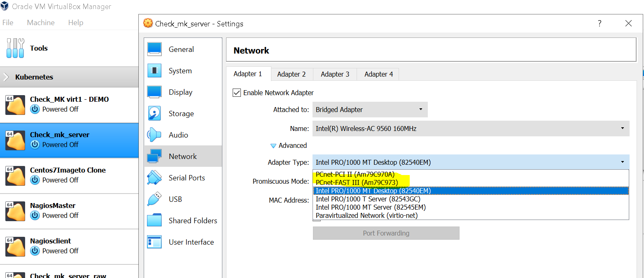Open the System settings page
The width and height of the screenshot is (644, 278).
pos(154,70)
